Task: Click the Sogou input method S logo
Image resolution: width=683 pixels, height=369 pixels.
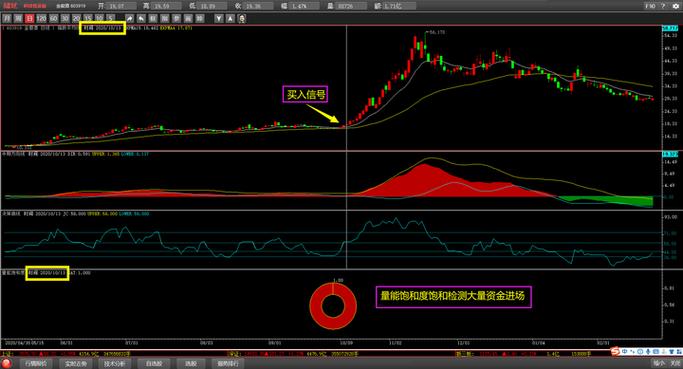Action: (615, 351)
